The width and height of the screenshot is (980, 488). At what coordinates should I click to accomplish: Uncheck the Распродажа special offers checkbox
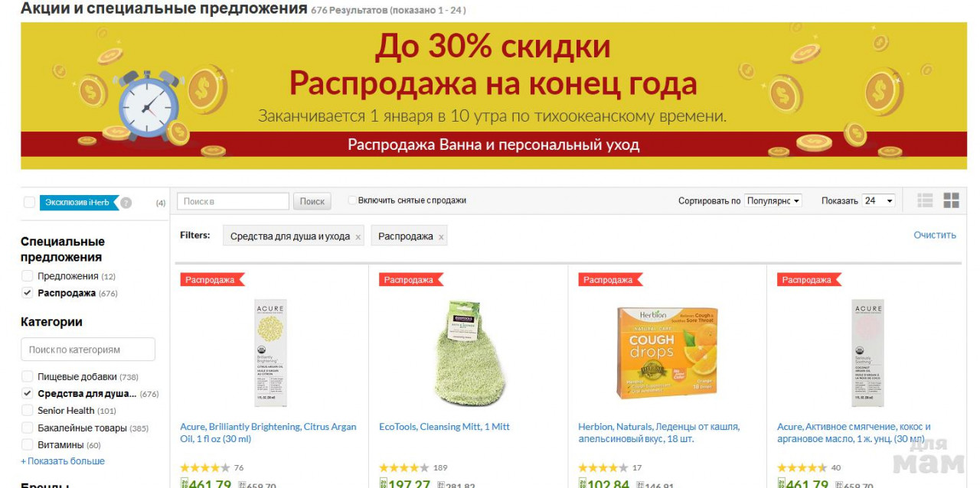point(28,293)
